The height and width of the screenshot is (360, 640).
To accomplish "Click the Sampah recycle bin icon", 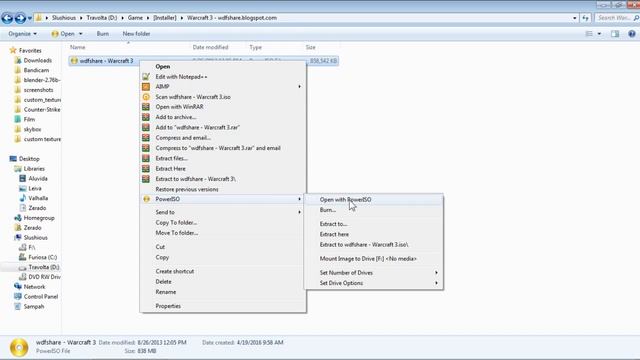I will tap(18, 306).
